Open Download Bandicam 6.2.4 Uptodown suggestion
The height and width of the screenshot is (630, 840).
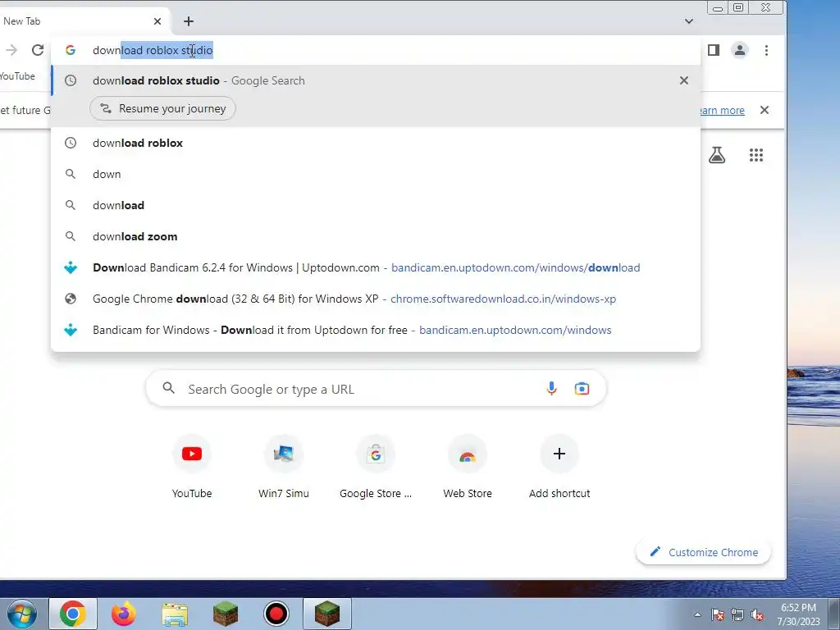click(x=376, y=267)
